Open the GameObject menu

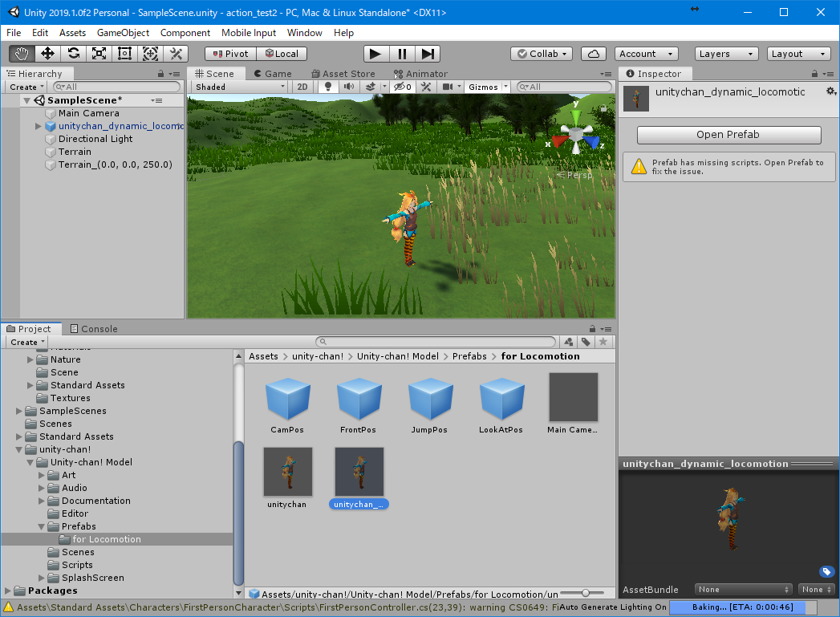point(123,33)
